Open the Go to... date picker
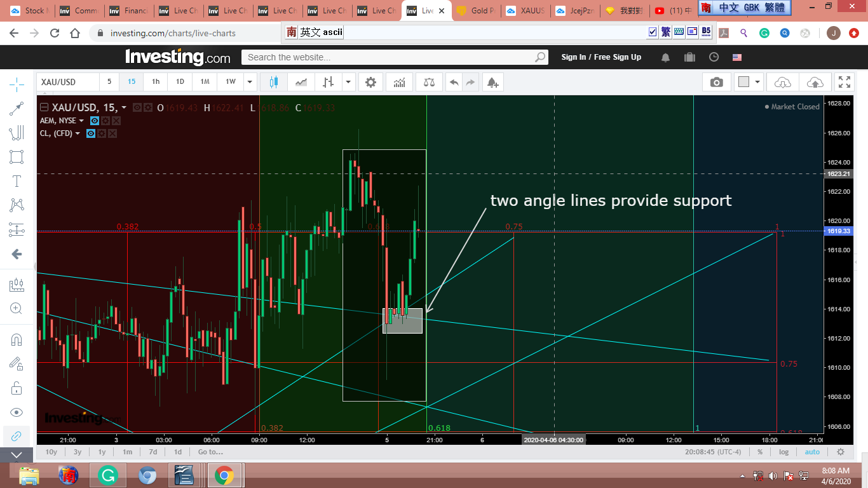 tap(210, 452)
